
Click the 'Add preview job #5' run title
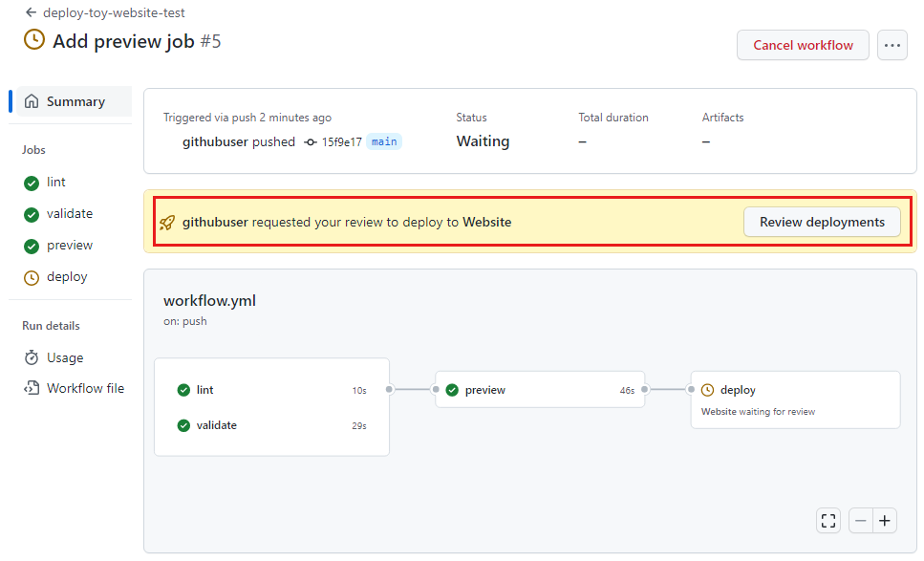137,41
